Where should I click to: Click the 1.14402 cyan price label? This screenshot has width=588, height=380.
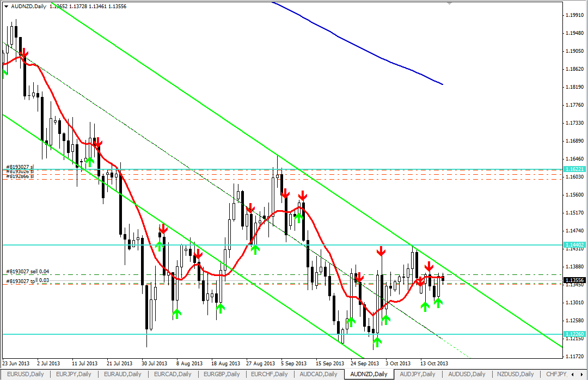[574, 244]
